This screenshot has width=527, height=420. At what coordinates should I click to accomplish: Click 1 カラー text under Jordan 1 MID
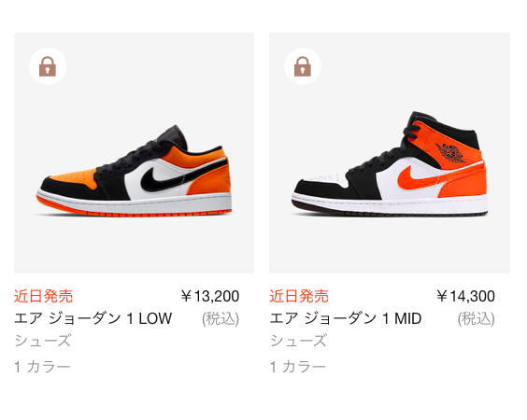click(298, 367)
